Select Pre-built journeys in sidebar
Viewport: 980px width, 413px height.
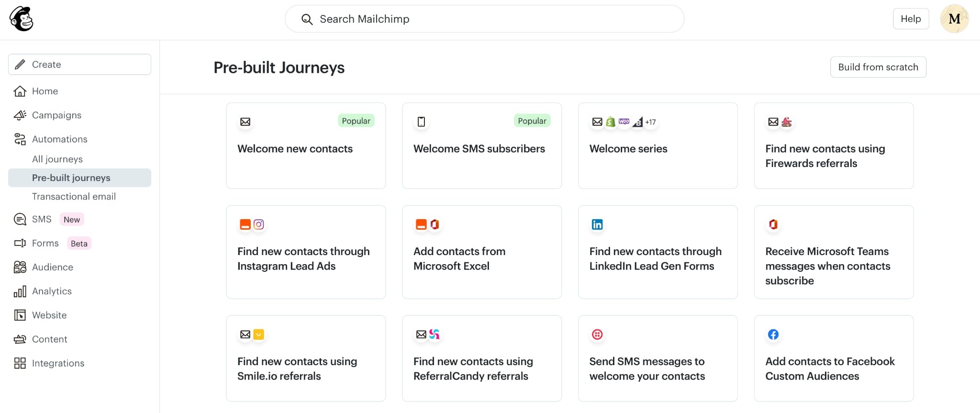click(x=79, y=178)
